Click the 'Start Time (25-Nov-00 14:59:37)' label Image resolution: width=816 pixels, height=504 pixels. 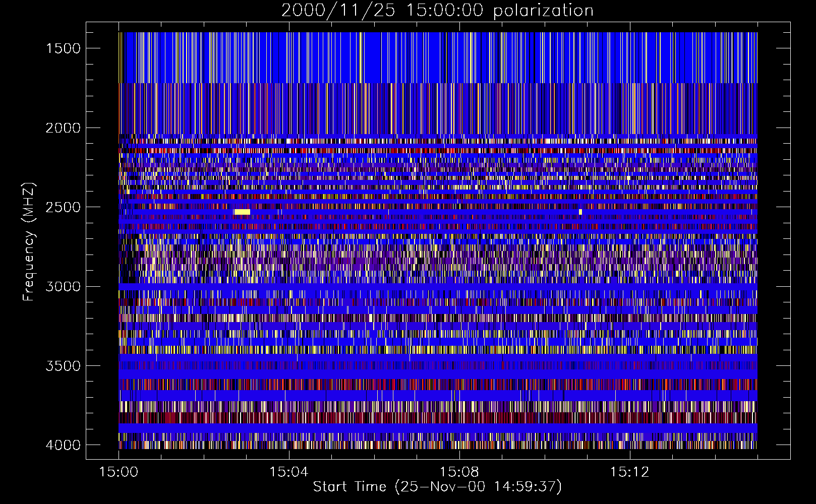[x=437, y=486]
